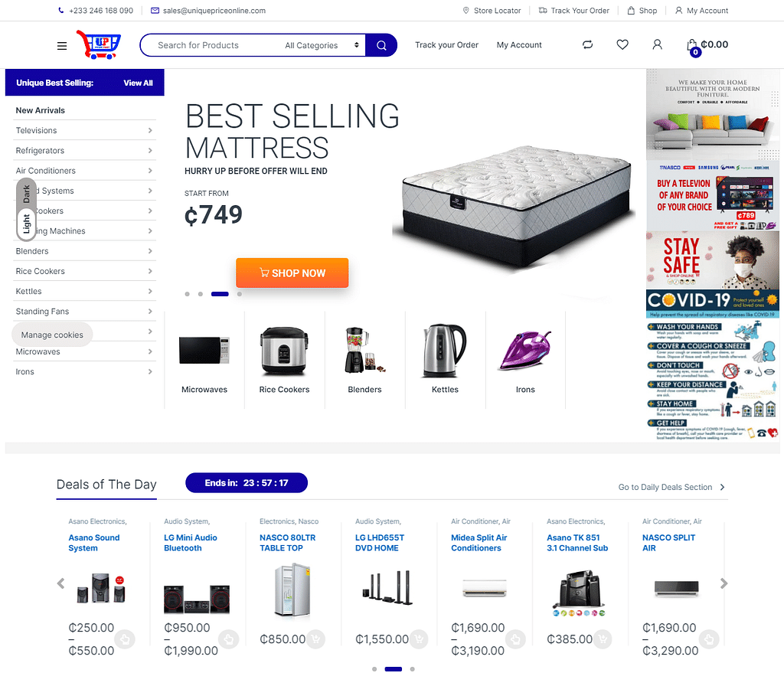The width and height of the screenshot is (784, 699).
Task: Expand the Refrigerators category arrow
Action: (150, 151)
